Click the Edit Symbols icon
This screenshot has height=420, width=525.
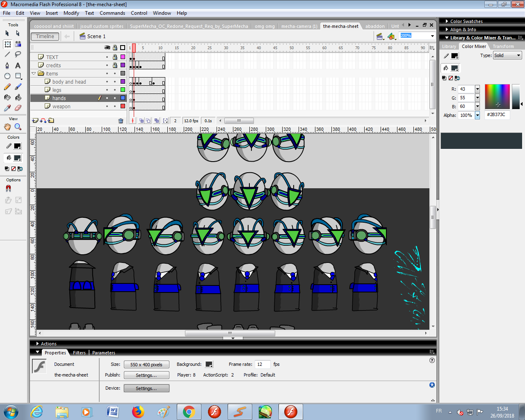[391, 36]
